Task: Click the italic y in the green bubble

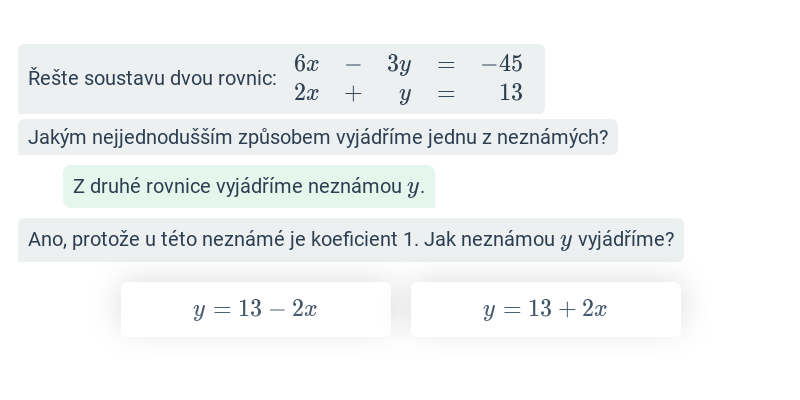Action: click(413, 188)
